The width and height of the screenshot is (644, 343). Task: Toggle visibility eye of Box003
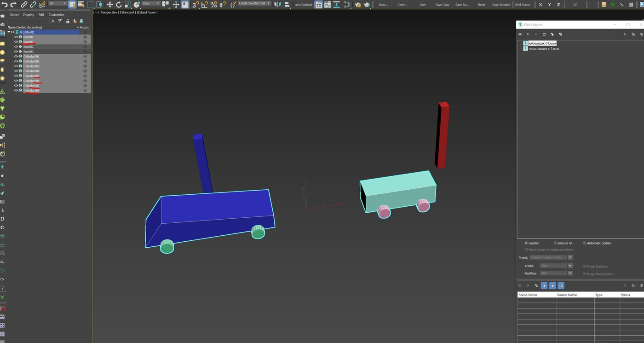click(16, 52)
